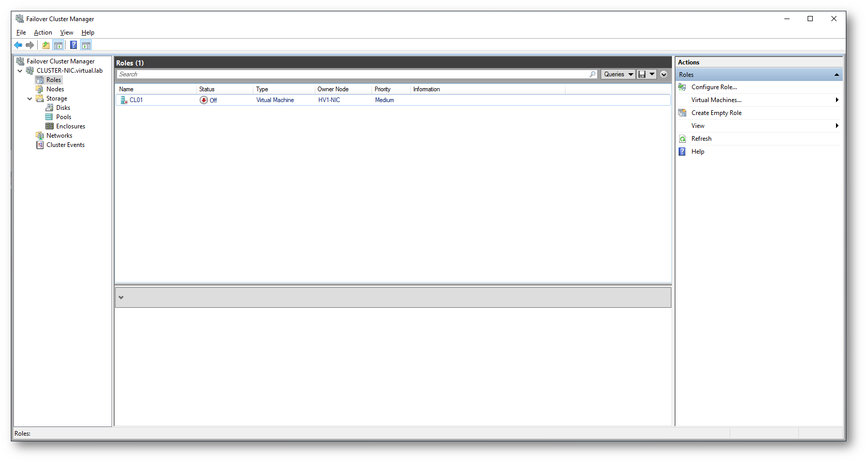The height and width of the screenshot is (463, 868).
Task: Click Refresh in the Actions pane
Action: point(701,139)
